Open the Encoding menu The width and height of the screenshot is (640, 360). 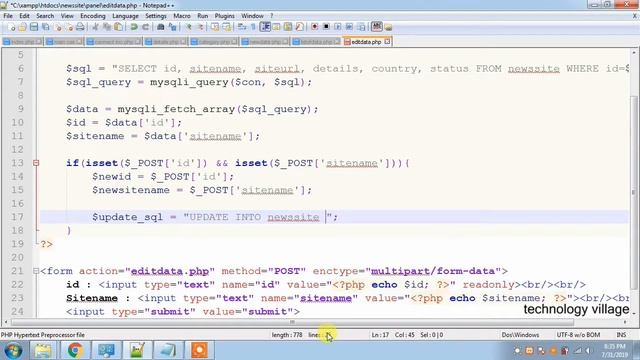(x=93, y=16)
